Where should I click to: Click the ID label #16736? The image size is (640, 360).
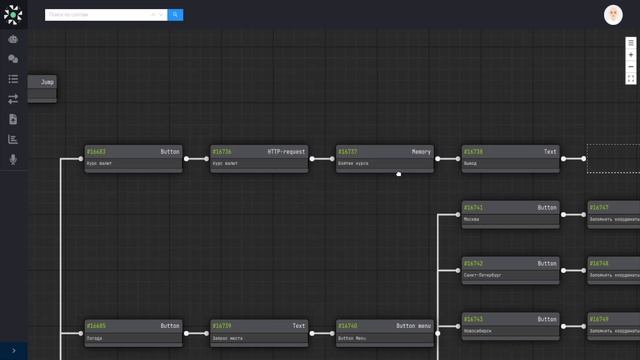[222, 152]
